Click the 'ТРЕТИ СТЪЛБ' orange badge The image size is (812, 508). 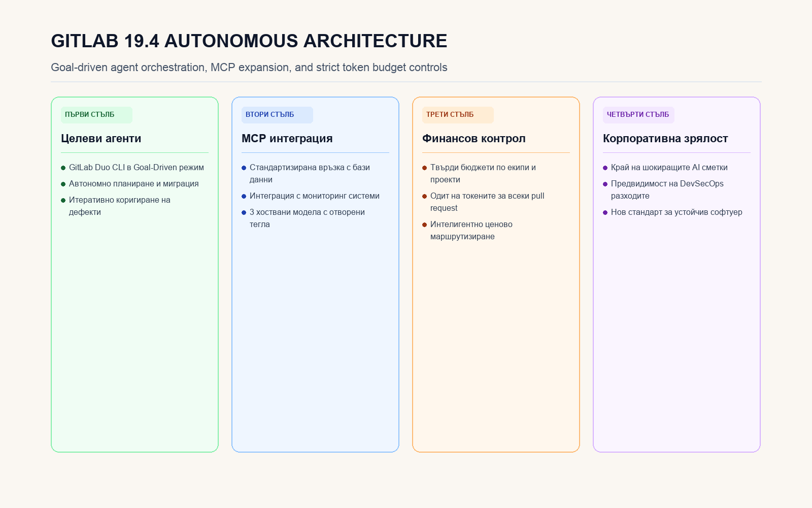pyautogui.click(x=458, y=115)
